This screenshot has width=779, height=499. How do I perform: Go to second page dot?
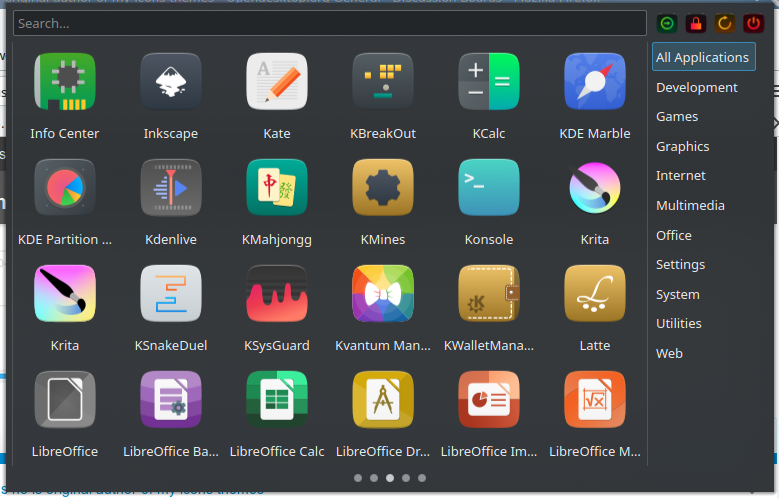pyautogui.click(x=374, y=478)
